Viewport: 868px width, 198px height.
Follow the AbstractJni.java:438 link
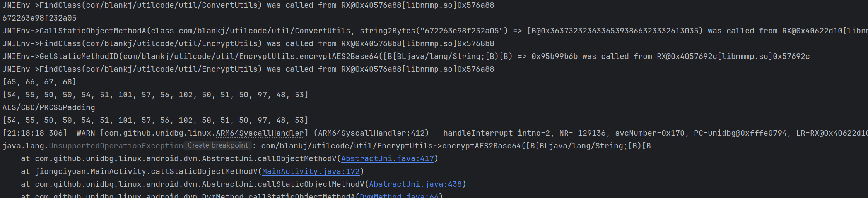[x=415, y=184]
